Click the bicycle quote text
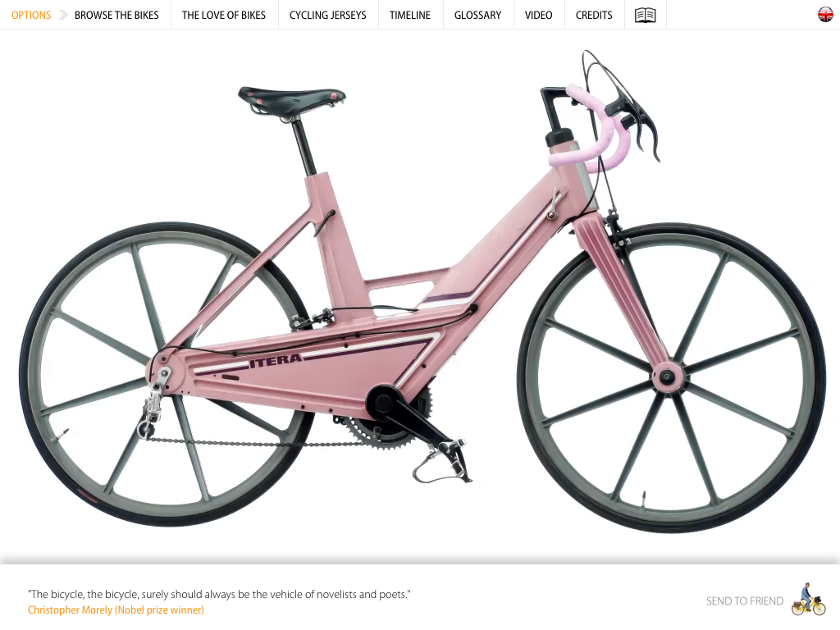Image resolution: width=840 pixels, height=630 pixels. [220, 594]
